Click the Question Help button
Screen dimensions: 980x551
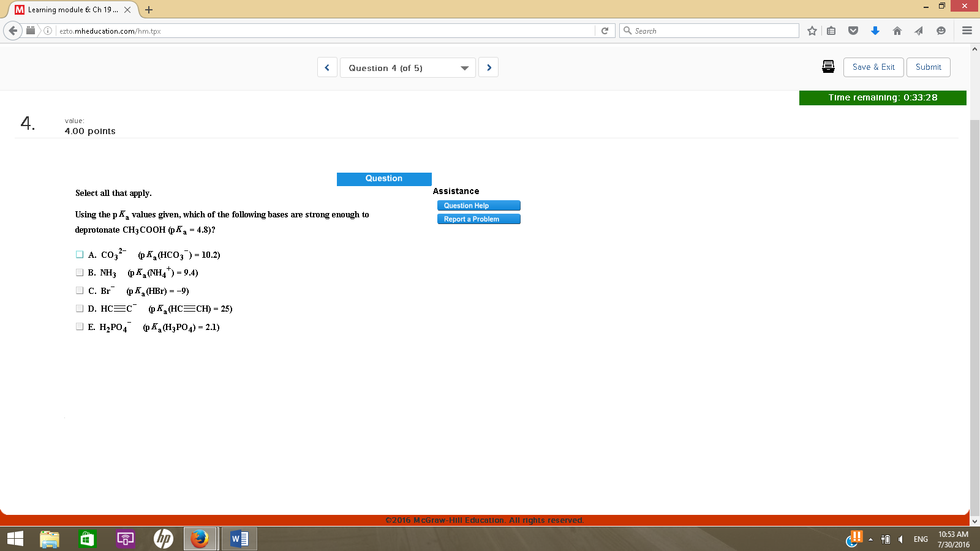coord(478,205)
